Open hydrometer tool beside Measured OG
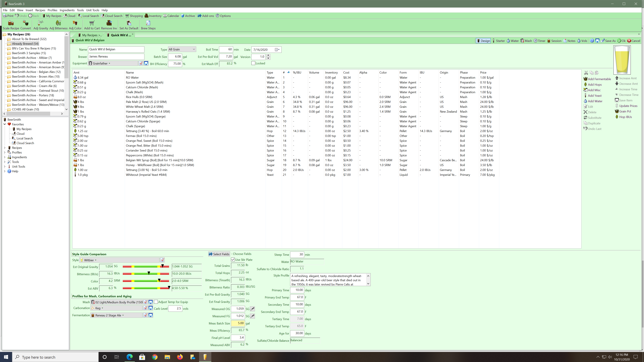The image size is (644, 362). [253, 309]
